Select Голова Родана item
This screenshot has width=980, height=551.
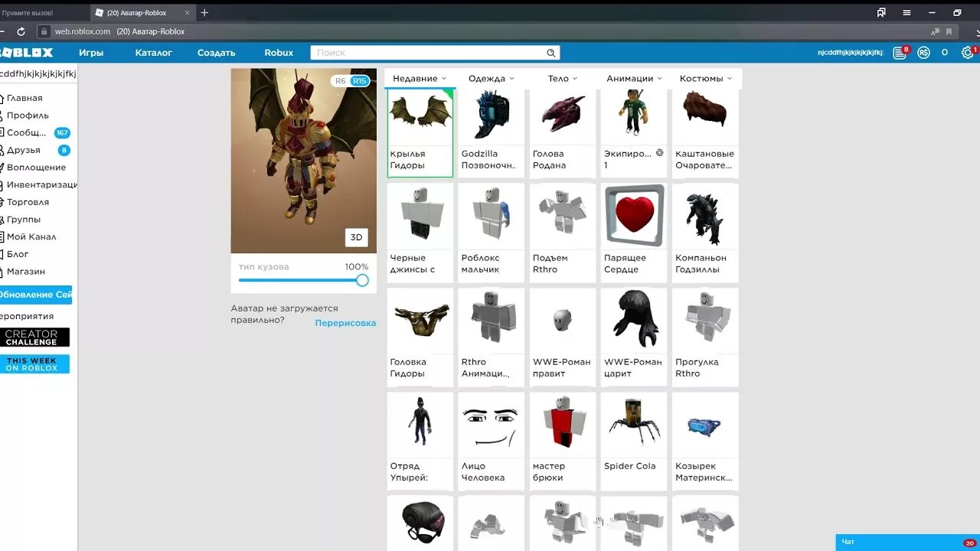pyautogui.click(x=563, y=133)
